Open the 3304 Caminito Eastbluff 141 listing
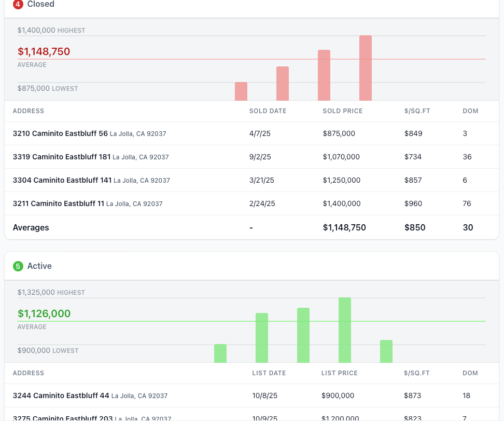 tap(62, 180)
